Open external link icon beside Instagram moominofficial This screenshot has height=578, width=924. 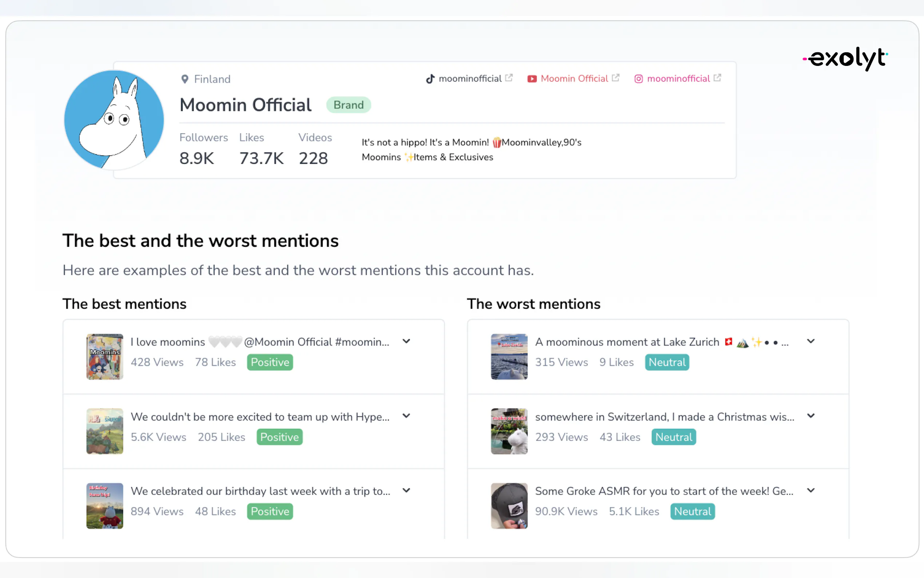pyautogui.click(x=717, y=78)
